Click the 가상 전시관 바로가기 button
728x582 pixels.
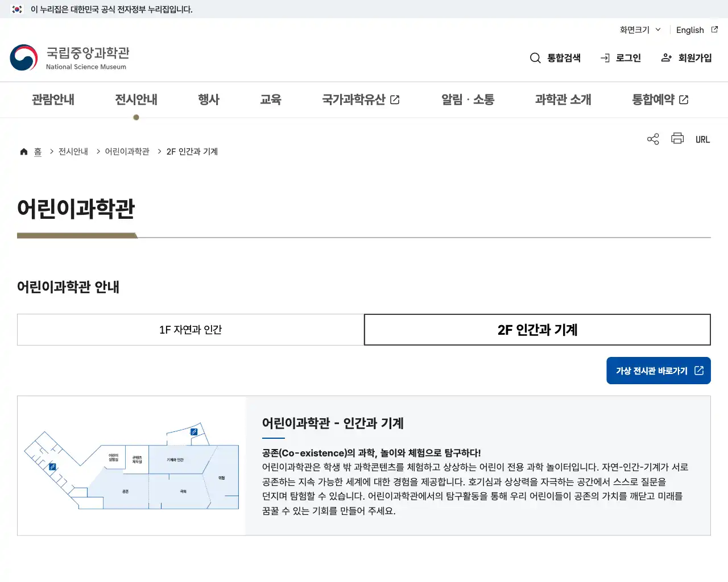coord(658,370)
